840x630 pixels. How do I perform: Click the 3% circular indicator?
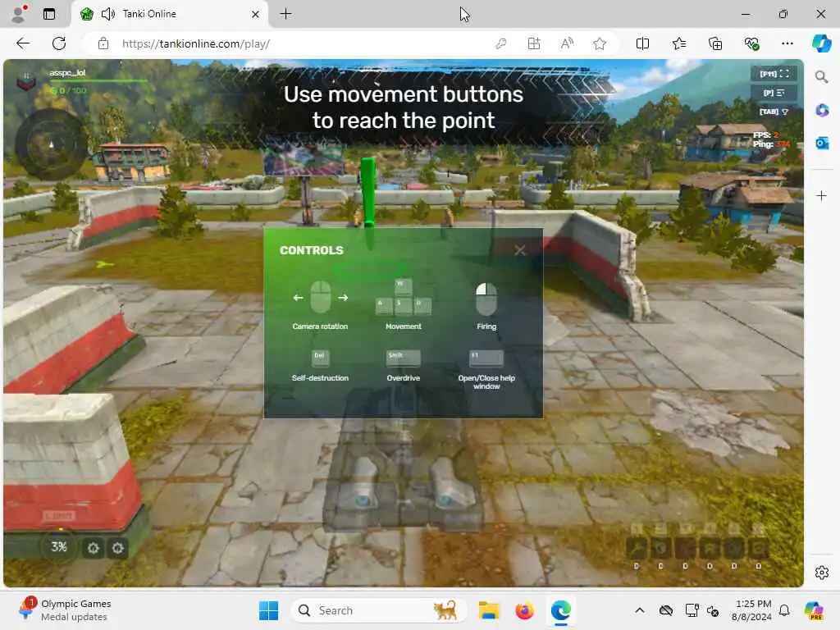click(59, 547)
